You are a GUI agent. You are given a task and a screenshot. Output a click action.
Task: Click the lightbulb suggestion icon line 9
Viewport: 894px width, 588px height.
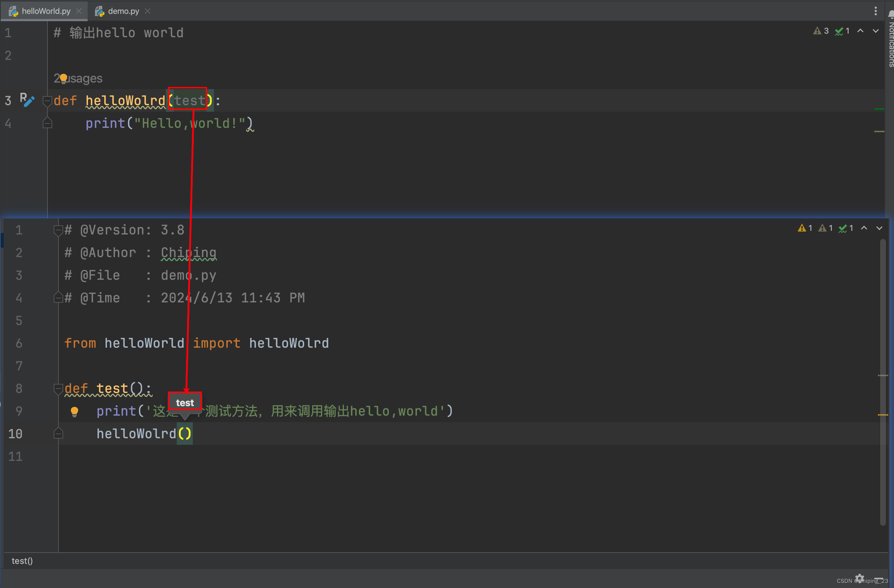click(74, 412)
